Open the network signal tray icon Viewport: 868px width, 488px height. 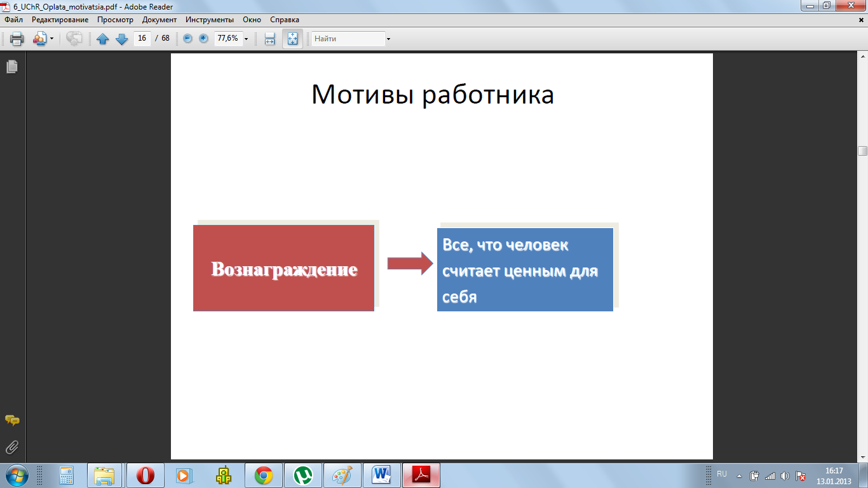pyautogui.click(x=770, y=475)
